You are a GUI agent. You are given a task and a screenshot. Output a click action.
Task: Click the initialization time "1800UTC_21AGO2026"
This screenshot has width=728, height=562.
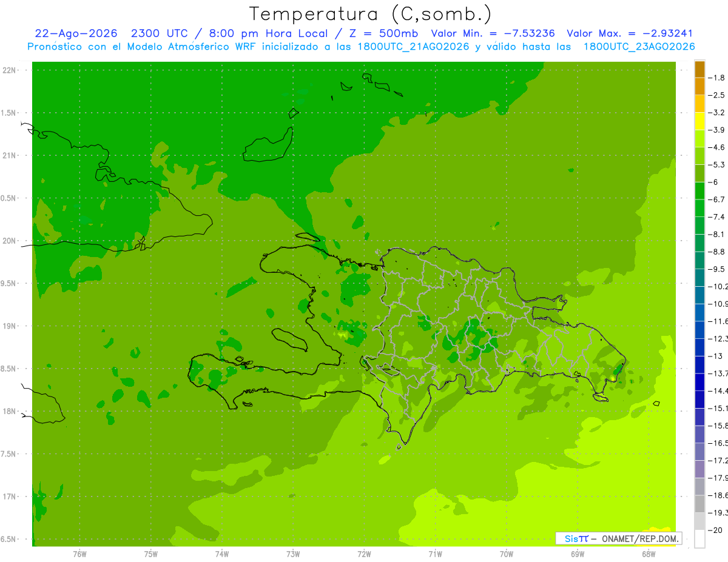coord(414,47)
